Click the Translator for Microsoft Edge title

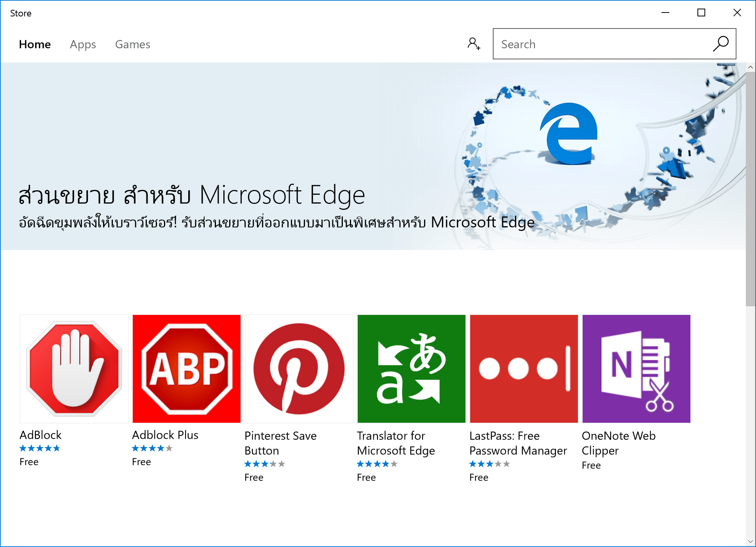point(396,443)
